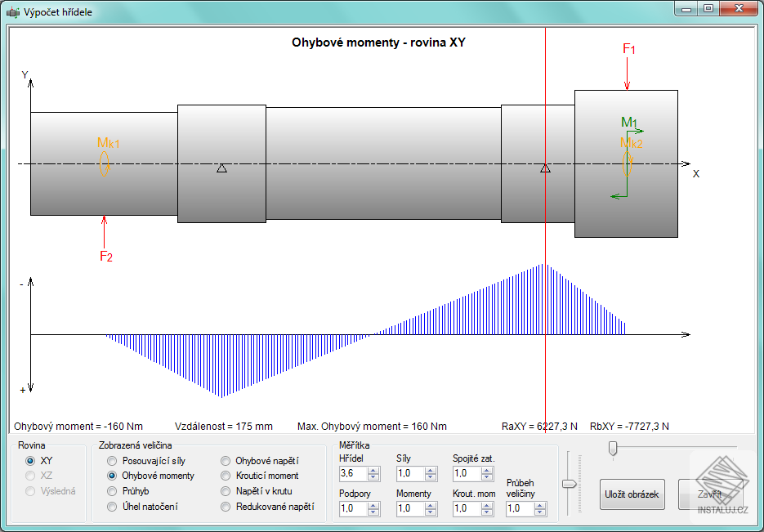Increase the Průběh veličiny scale
Image resolution: width=764 pixels, height=532 pixels.
pos(541,505)
